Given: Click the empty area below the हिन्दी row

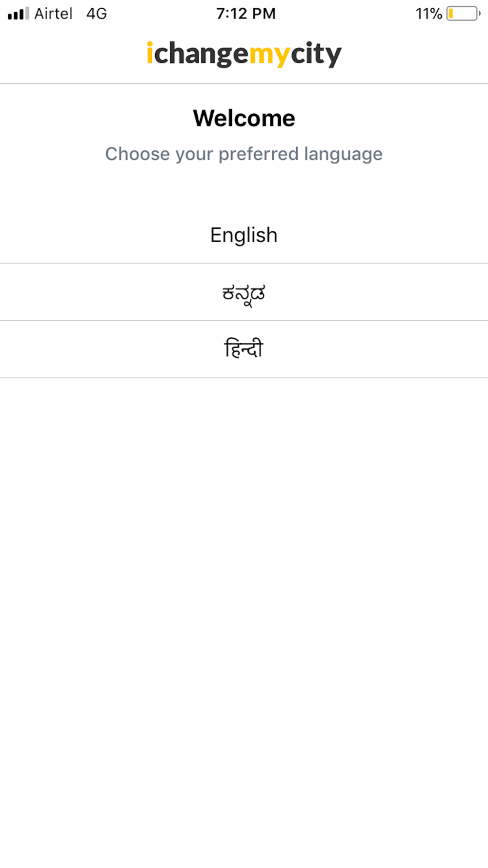Looking at the screenshot, I should tap(244, 620).
